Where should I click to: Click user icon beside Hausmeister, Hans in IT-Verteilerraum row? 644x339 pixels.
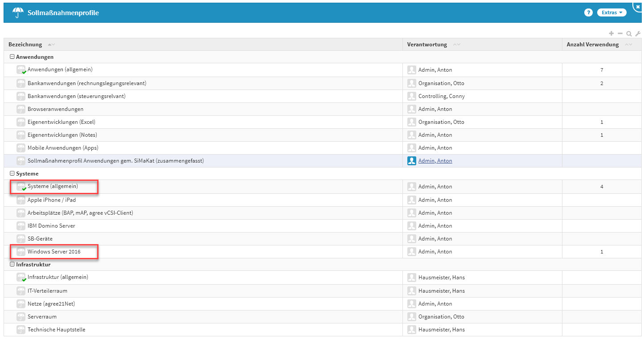tap(412, 291)
